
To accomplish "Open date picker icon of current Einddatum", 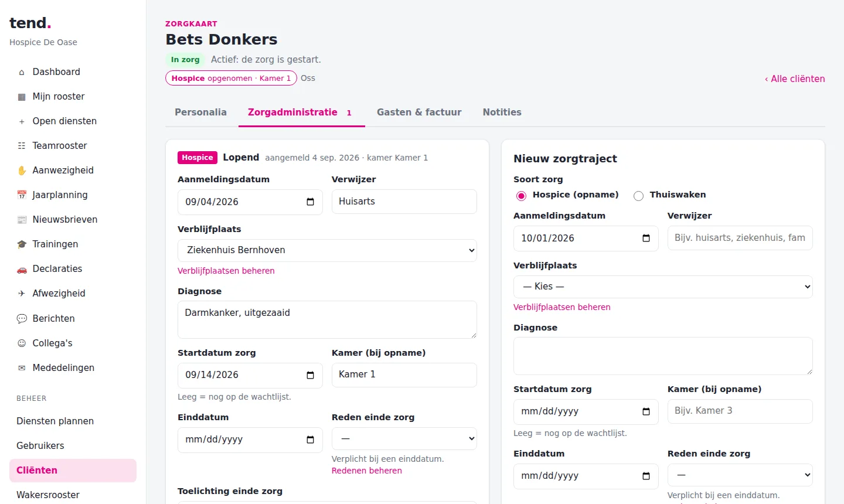I will click(x=310, y=440).
